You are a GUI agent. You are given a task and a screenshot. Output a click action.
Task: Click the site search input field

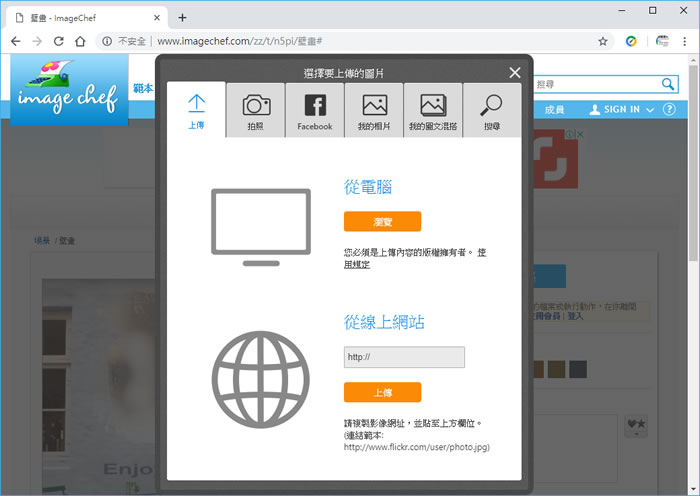(x=596, y=84)
